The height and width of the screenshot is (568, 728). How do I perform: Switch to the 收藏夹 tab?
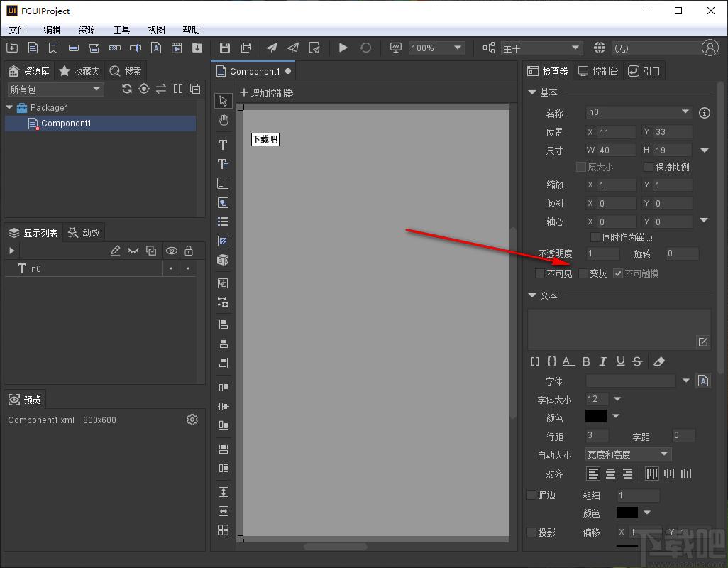pyautogui.click(x=79, y=71)
